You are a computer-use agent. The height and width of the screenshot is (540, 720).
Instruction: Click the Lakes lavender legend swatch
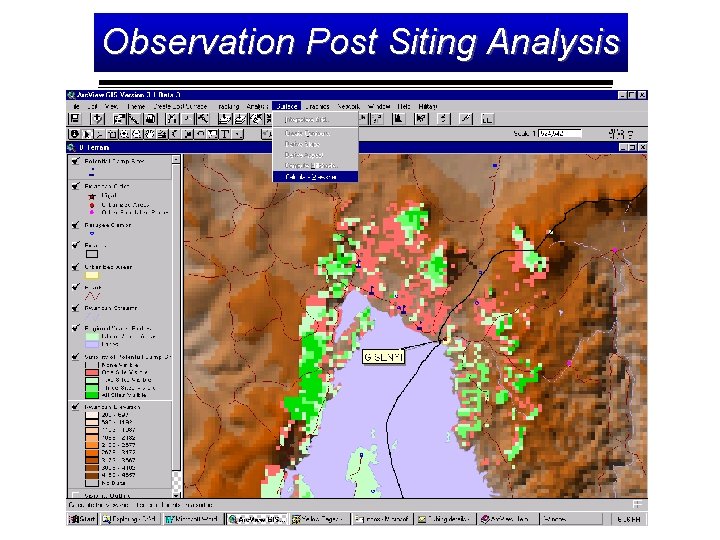92,344
